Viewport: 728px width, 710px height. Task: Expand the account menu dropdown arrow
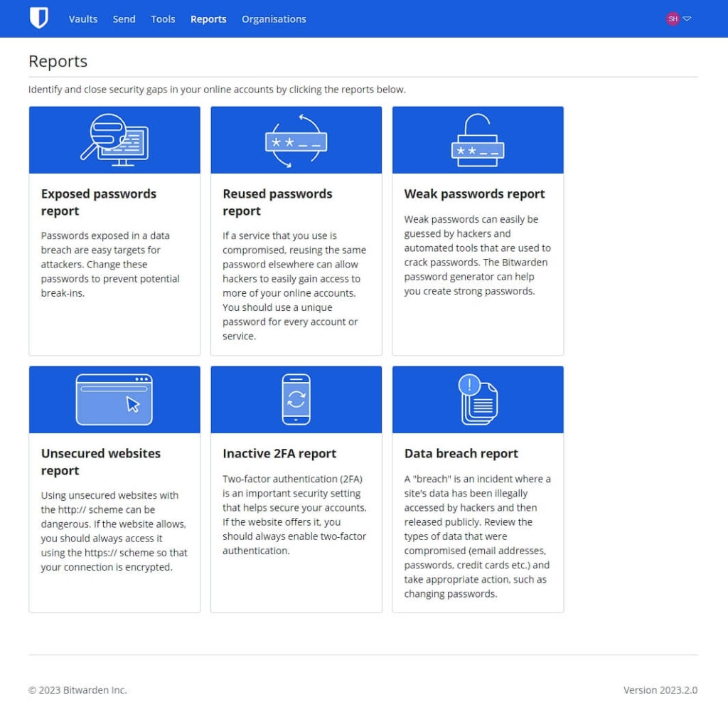(687, 19)
